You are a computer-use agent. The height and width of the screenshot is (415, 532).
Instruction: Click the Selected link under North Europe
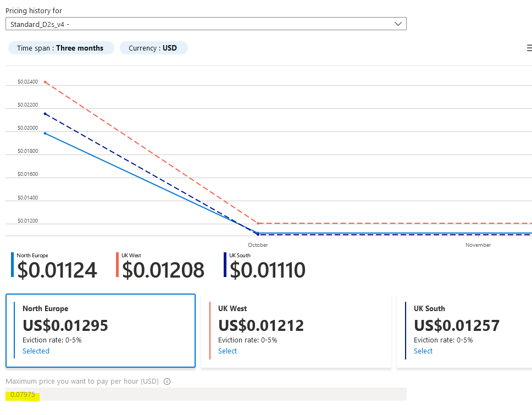tap(36, 351)
